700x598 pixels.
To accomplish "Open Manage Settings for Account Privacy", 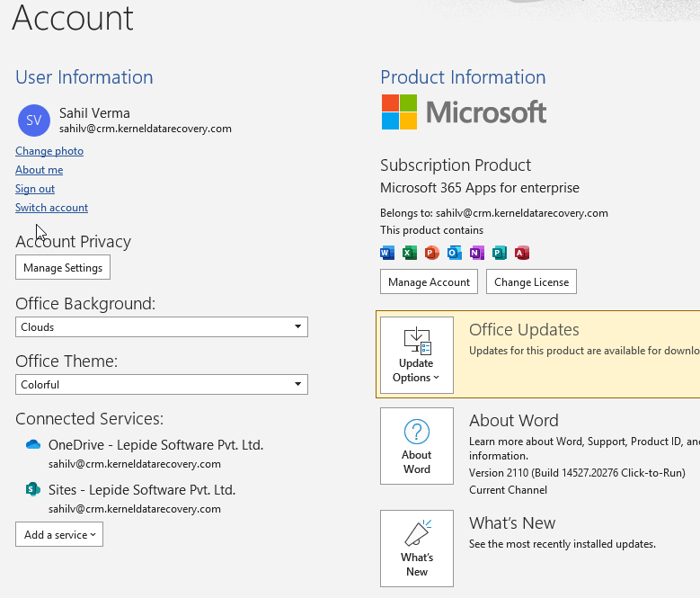I will coord(63,267).
